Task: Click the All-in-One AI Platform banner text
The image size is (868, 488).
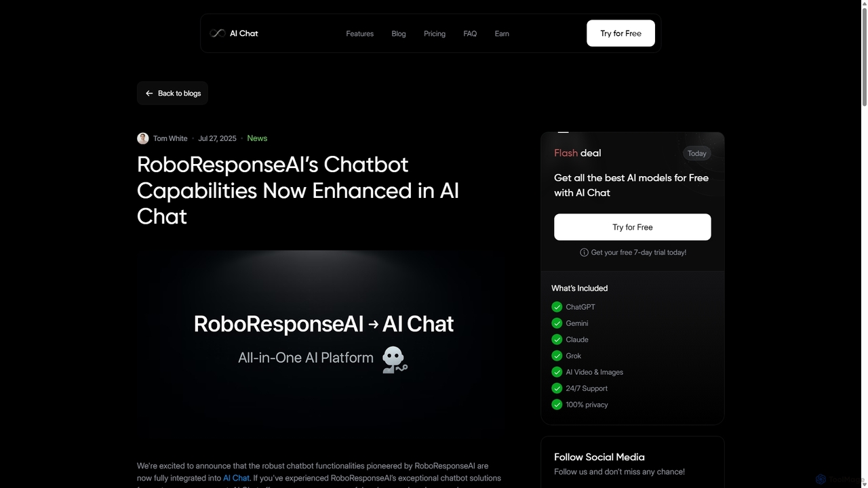Action: [306, 358]
